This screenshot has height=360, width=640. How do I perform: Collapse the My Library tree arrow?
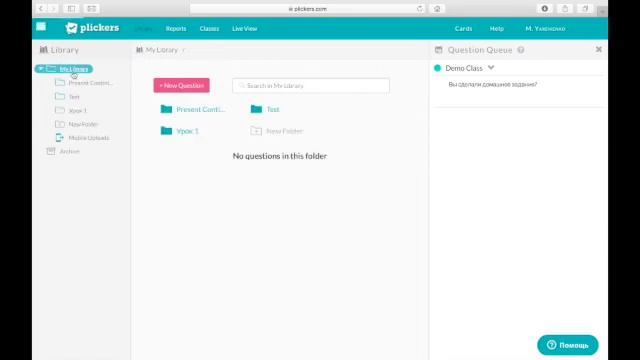[41, 69]
